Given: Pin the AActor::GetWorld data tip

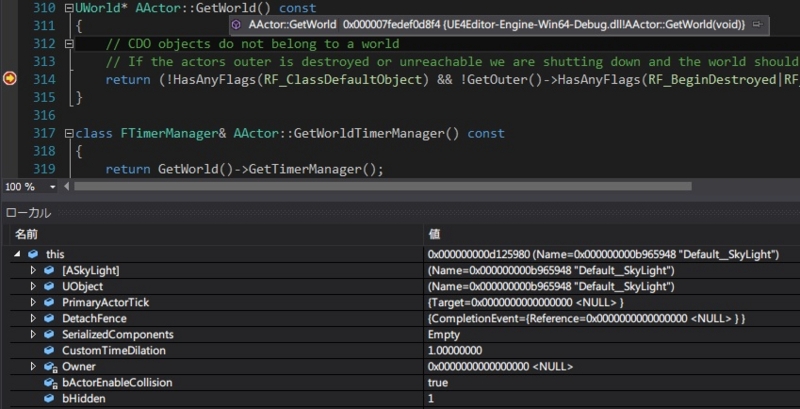Looking at the screenshot, I should click(758, 24).
